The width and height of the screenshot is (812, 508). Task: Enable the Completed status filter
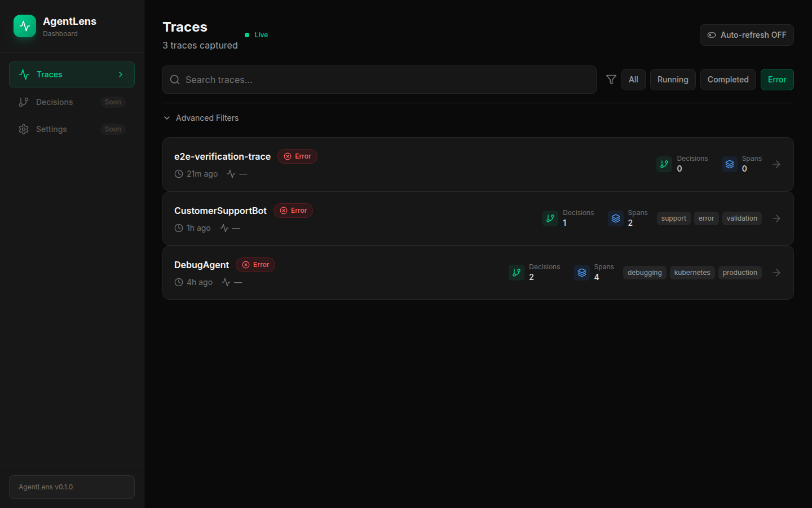click(x=727, y=80)
